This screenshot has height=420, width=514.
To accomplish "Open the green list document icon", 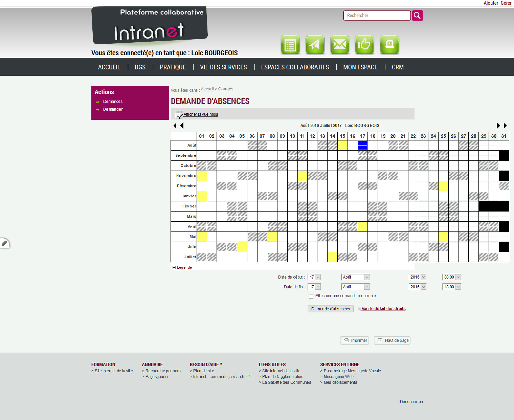I will pyautogui.click(x=290, y=45).
